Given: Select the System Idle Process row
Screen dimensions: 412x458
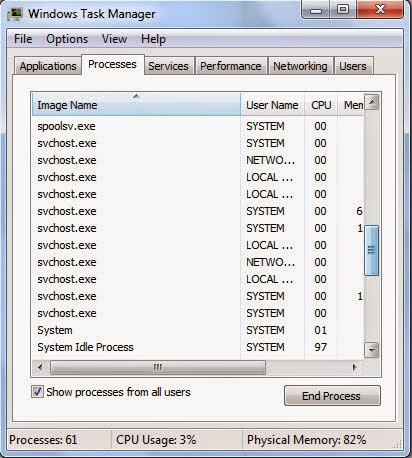Looking at the screenshot, I should click(199, 347).
